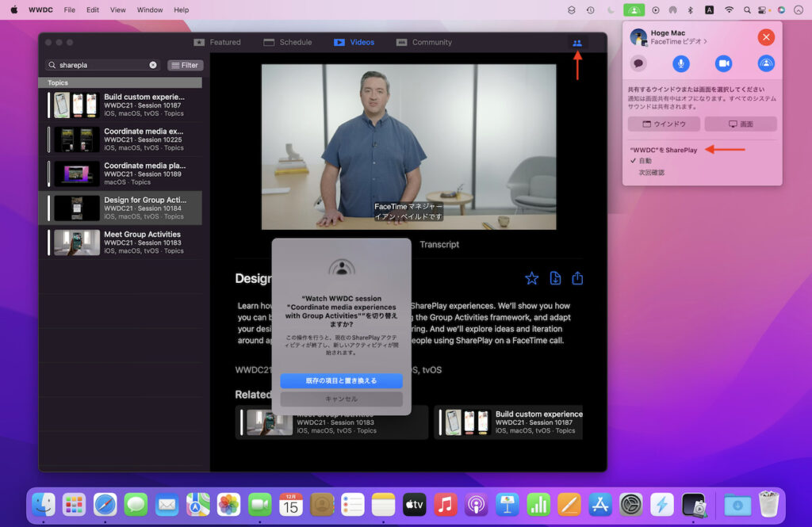The height and width of the screenshot is (527, 812).
Task: Open FaceTime in the Dock
Action: [x=260, y=505]
